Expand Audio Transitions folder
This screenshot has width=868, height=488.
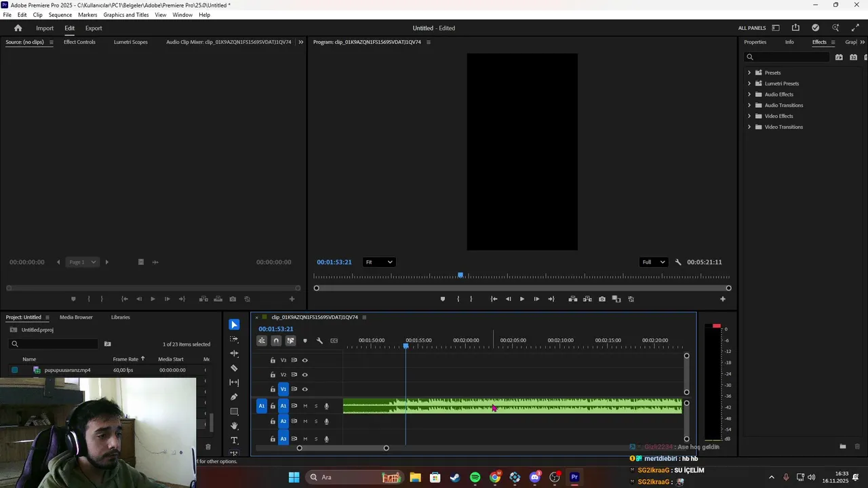click(749, 105)
